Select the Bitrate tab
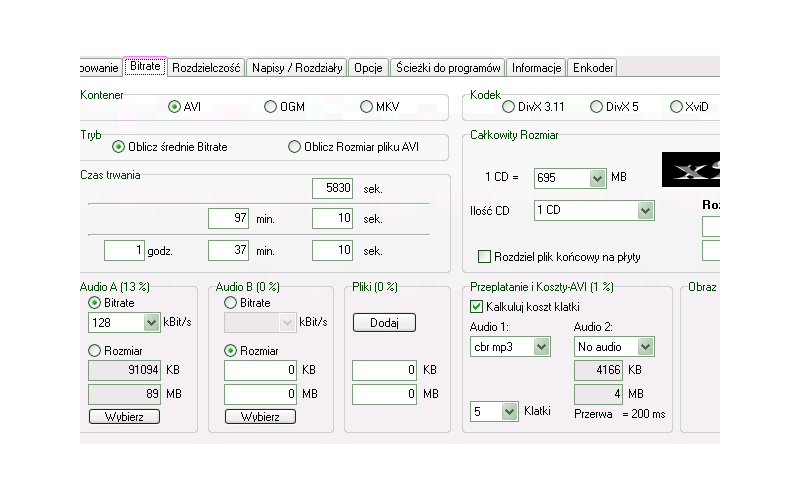Viewport: 800px width, 500px height. coord(145,66)
